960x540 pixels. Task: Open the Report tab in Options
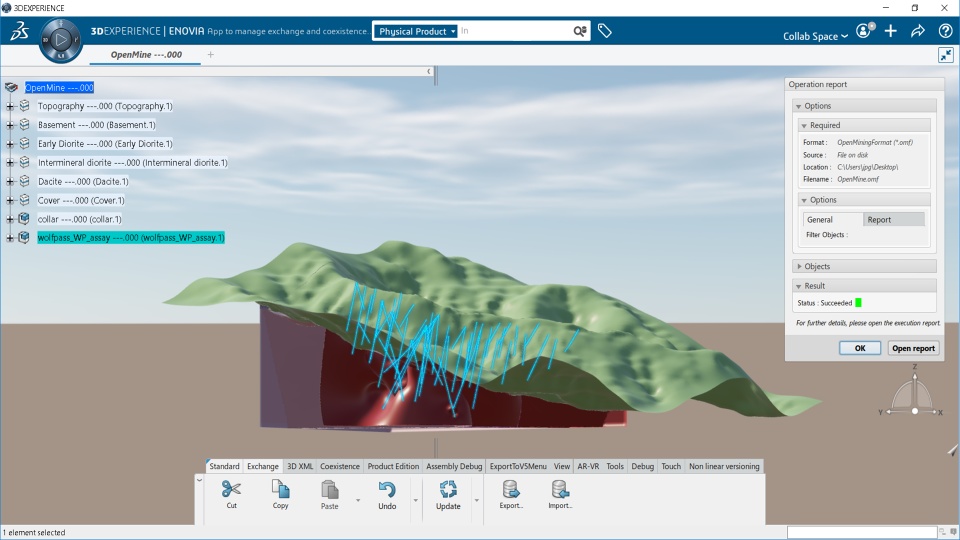click(x=893, y=220)
